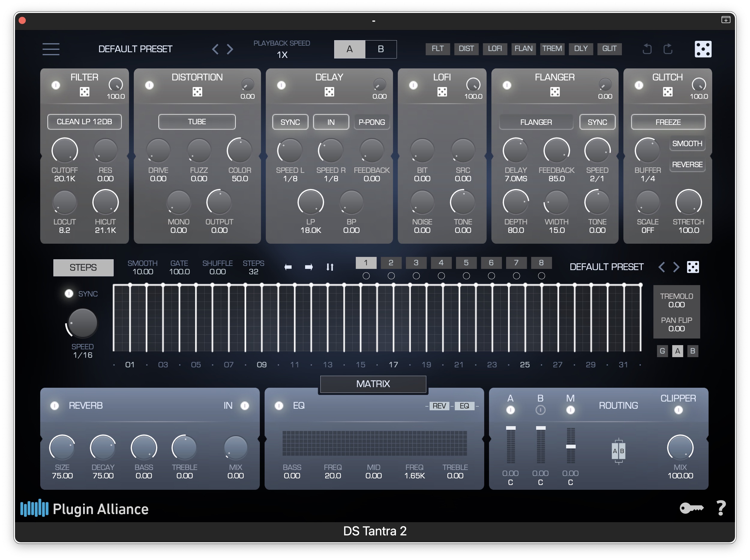Image resolution: width=750 pixels, height=560 pixels.
Task: Toggle the sequencer SYNC power button
Action: [69, 293]
